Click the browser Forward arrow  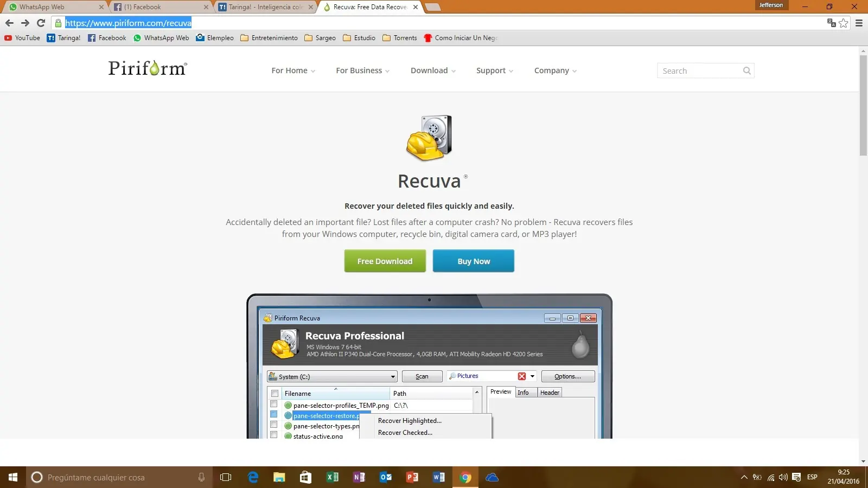click(25, 23)
